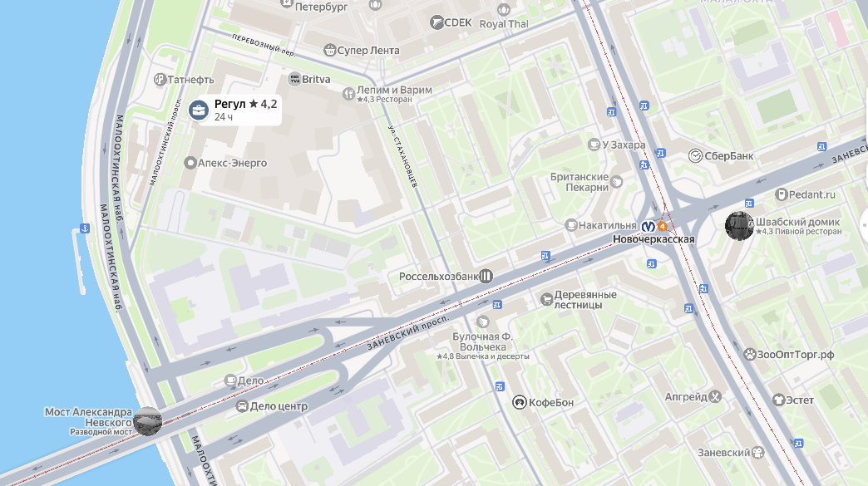This screenshot has height=486, width=868.
Task: Click the pier anchor icon on the river
Action: click(x=85, y=228)
